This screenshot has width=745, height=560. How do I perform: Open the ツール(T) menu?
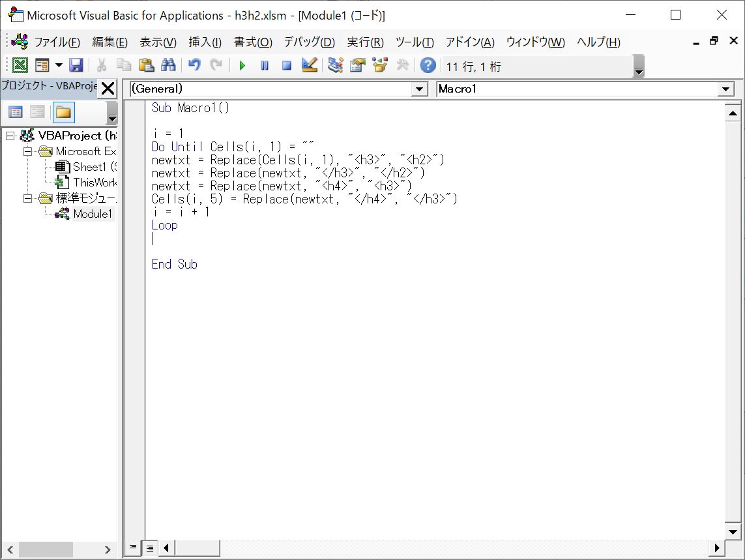(x=415, y=42)
